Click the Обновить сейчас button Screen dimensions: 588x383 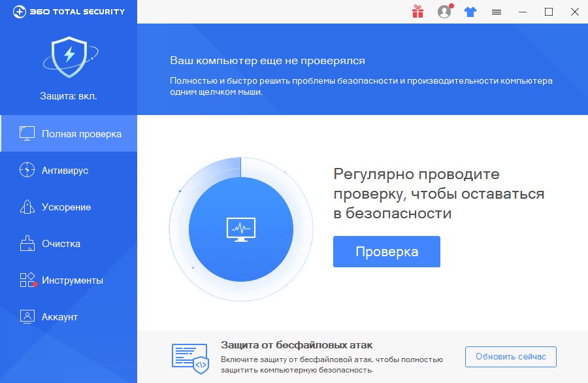pyautogui.click(x=510, y=356)
